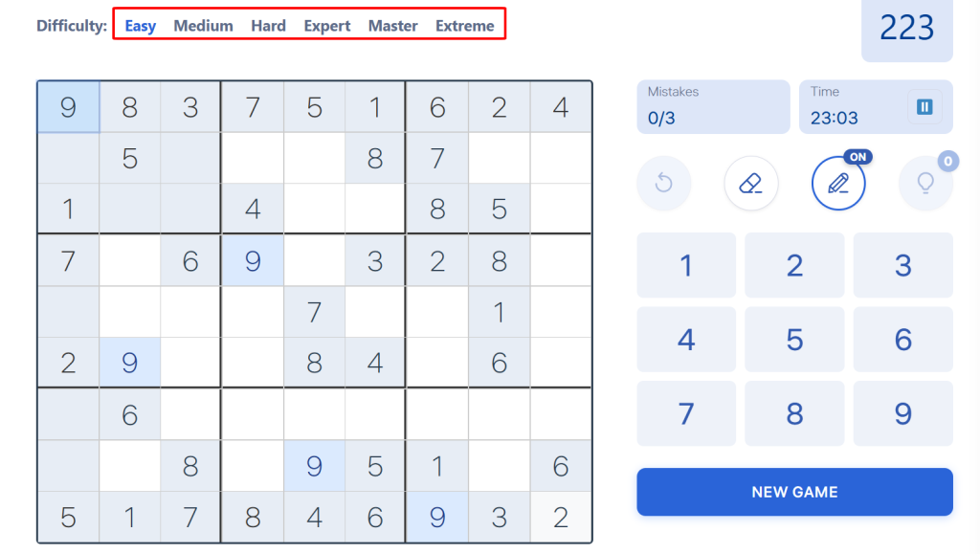Enter number 9 from the keypad
The width and height of the screenshot is (980, 554).
902,413
